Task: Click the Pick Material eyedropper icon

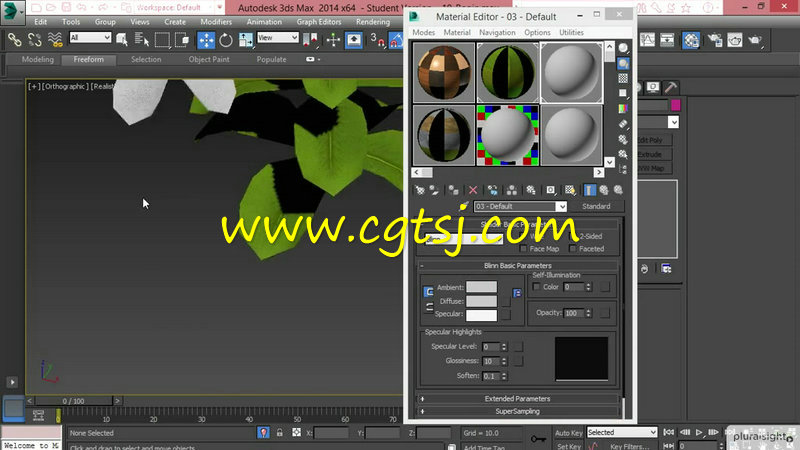Action: (464, 206)
